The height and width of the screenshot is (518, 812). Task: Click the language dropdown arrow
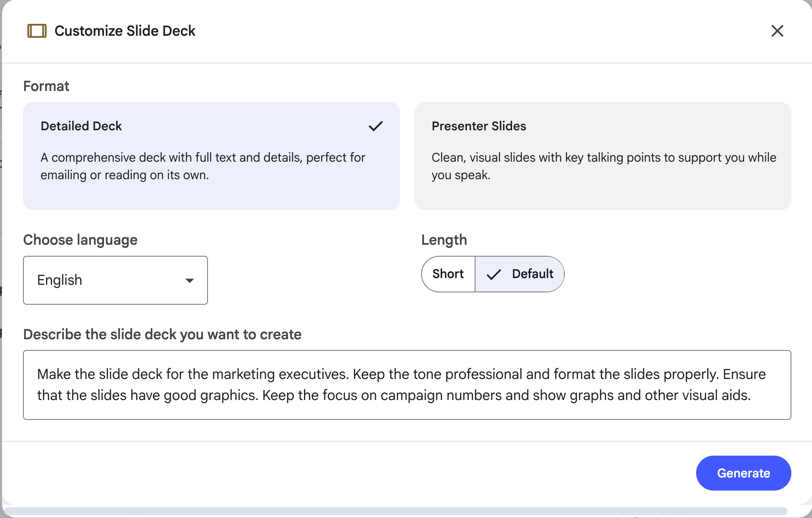[190, 281]
